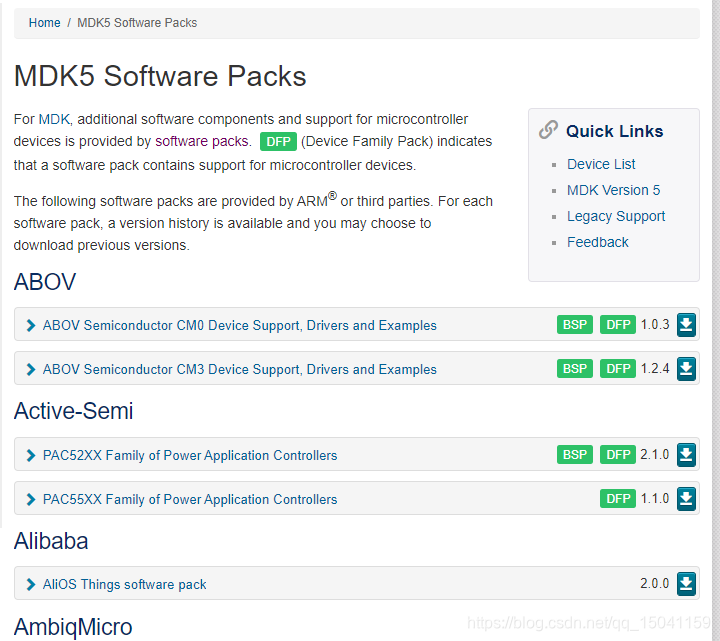Download AliOS Things pack version 2.0.0
This screenshot has height=641, width=720.
pyautogui.click(x=686, y=584)
